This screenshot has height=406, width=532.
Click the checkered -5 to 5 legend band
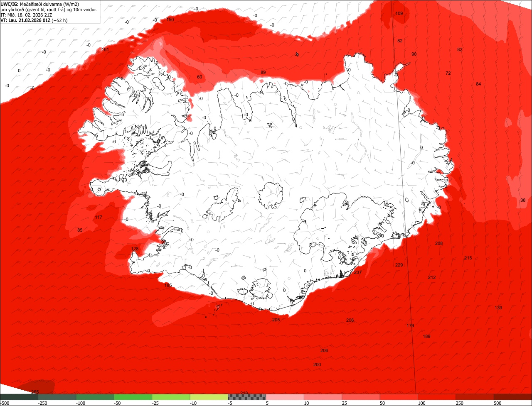(247, 397)
